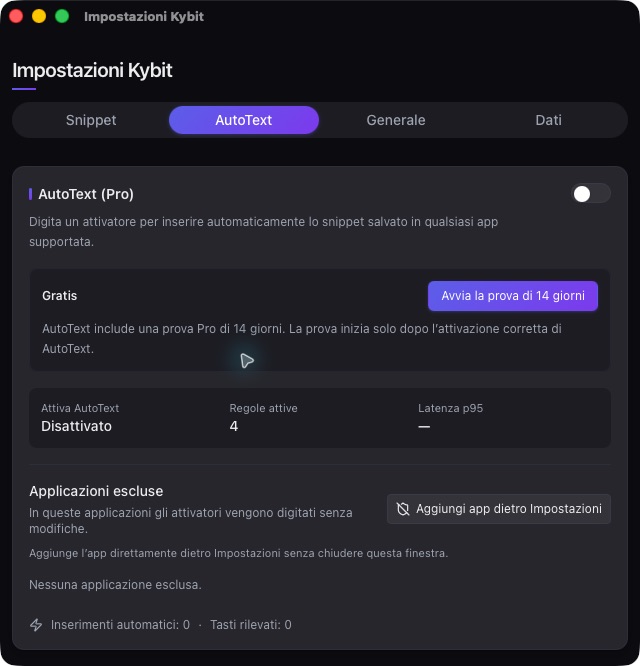Enable the AutoText (Pro) toggle switch
This screenshot has height=666, width=640.
[x=591, y=194]
